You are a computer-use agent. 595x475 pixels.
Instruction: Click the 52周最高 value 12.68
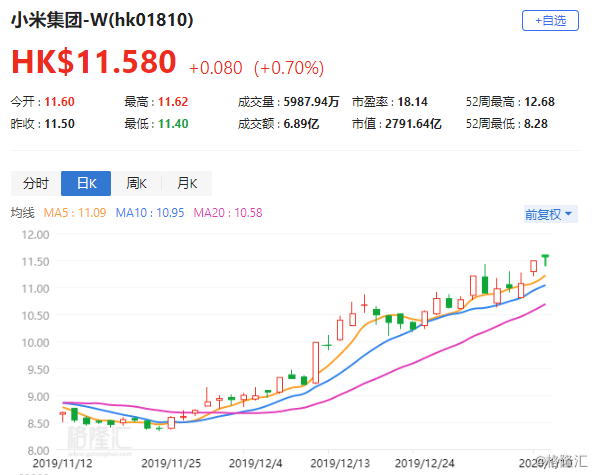point(539,102)
